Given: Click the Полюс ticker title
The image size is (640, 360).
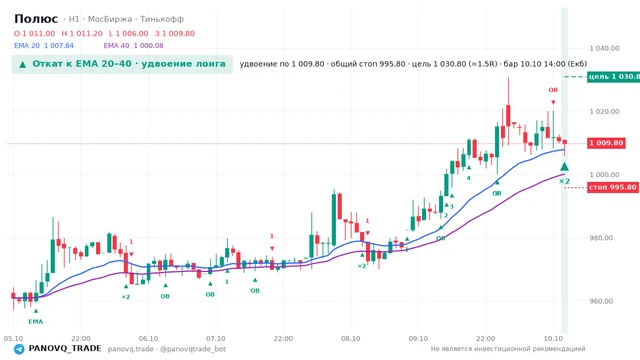Looking at the screenshot, I should point(36,19).
